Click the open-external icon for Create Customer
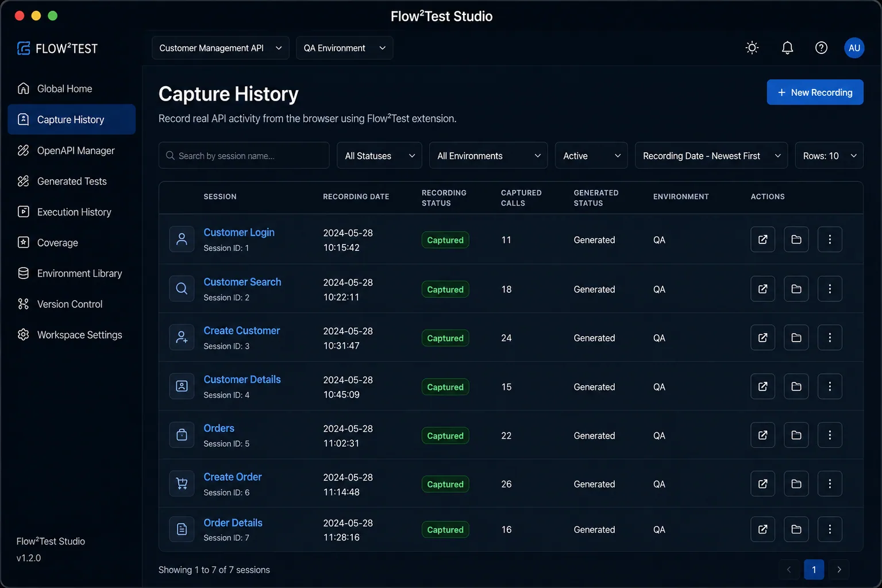The image size is (882, 588). click(x=762, y=338)
